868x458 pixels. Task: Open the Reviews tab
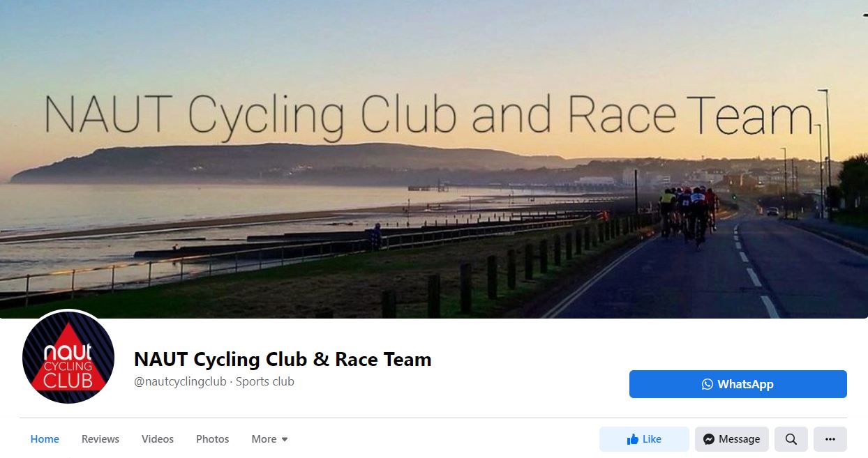point(100,439)
